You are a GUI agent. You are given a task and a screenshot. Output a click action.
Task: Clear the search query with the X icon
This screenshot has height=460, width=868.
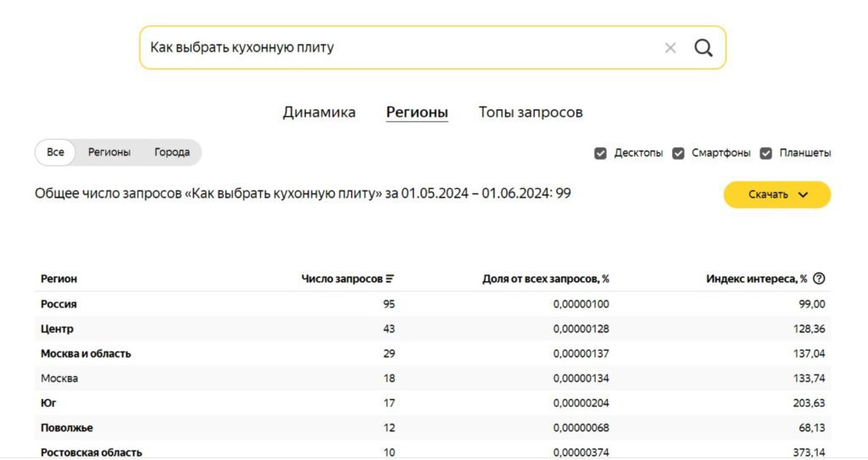pyautogui.click(x=670, y=48)
